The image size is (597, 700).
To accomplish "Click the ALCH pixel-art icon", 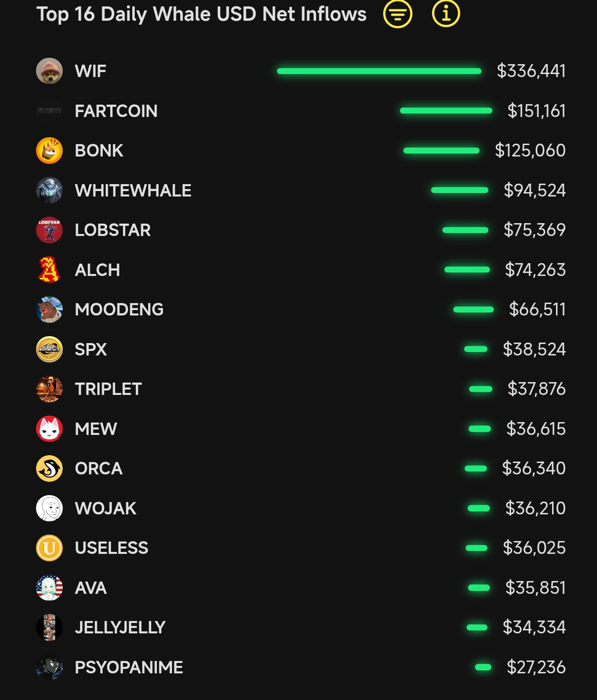I will [x=49, y=270].
